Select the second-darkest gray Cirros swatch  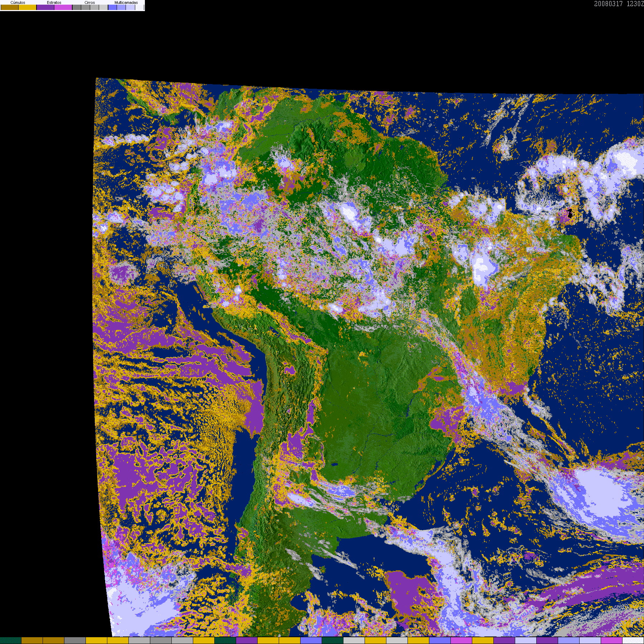[86, 8]
